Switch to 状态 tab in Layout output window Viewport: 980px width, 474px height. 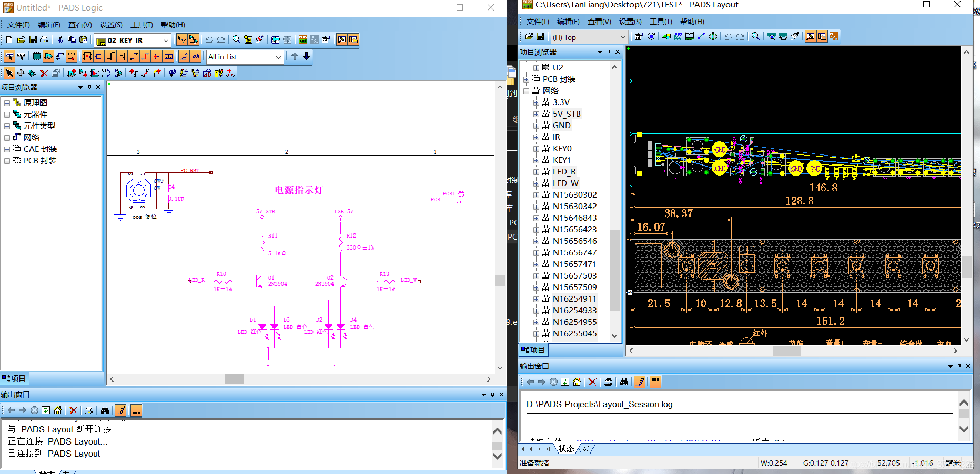[566, 448]
